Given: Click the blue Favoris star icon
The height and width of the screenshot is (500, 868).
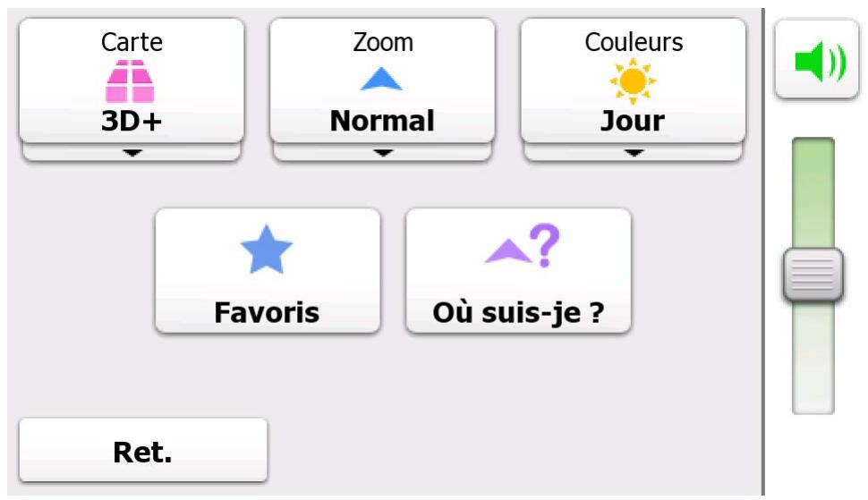Looking at the screenshot, I should coord(267,251).
